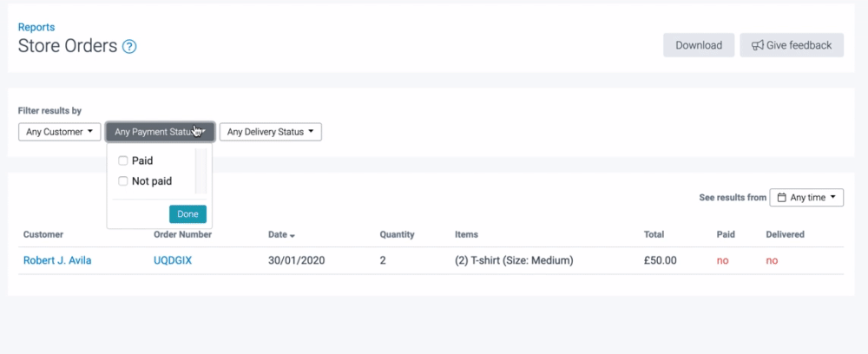Tick the Paid checkbox in the filter
Viewport: 868px width, 354px height.
123,161
